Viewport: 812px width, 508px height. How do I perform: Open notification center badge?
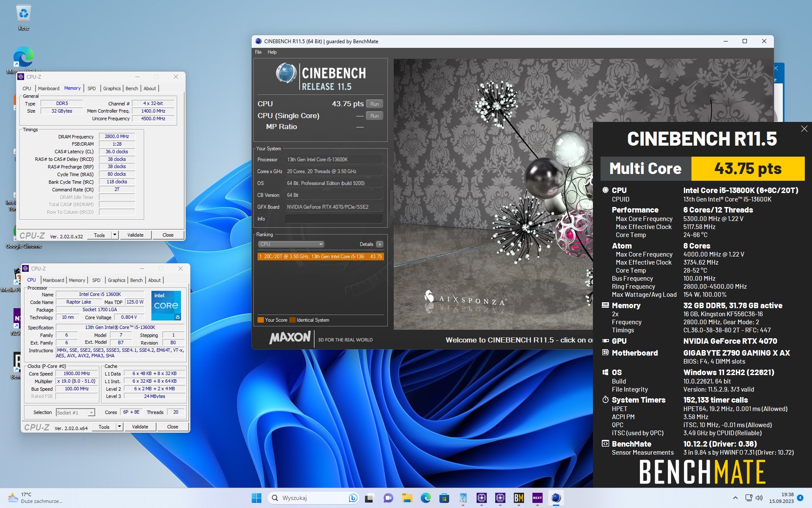point(800,498)
